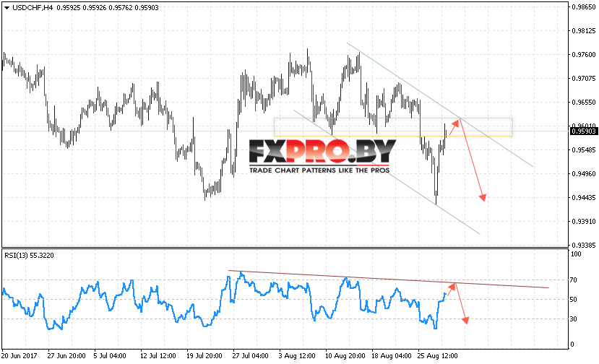
Task: Open the USDCHF,H4 chart dropdown triangle
Action: click(7, 8)
